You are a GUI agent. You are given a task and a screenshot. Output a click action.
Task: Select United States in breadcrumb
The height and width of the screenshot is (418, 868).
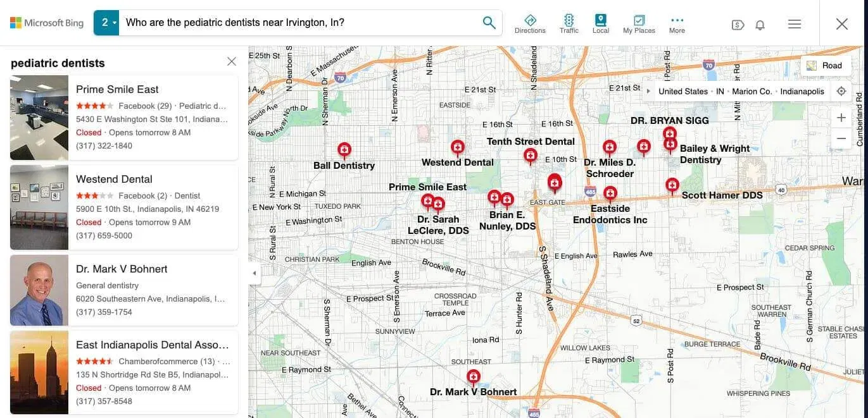(683, 91)
